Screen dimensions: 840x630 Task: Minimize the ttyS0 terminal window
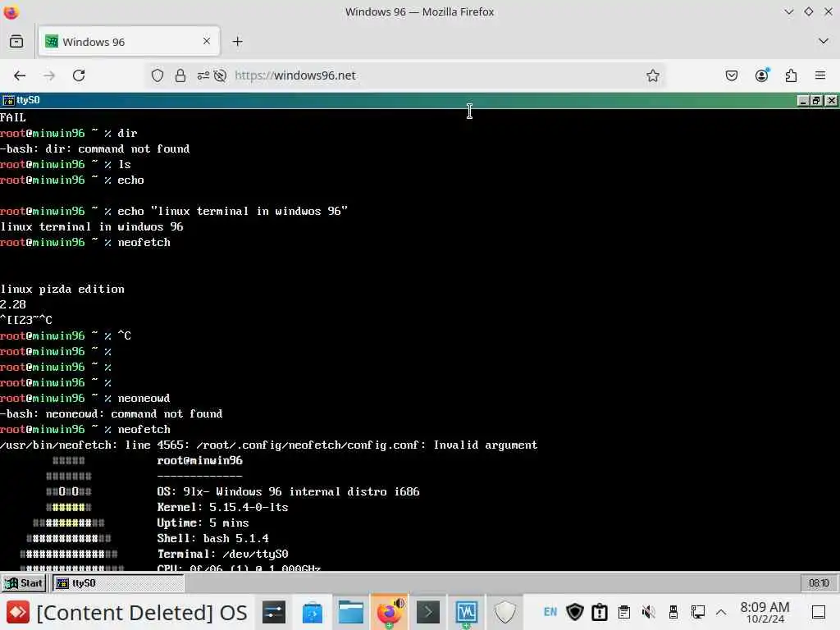[802, 100]
